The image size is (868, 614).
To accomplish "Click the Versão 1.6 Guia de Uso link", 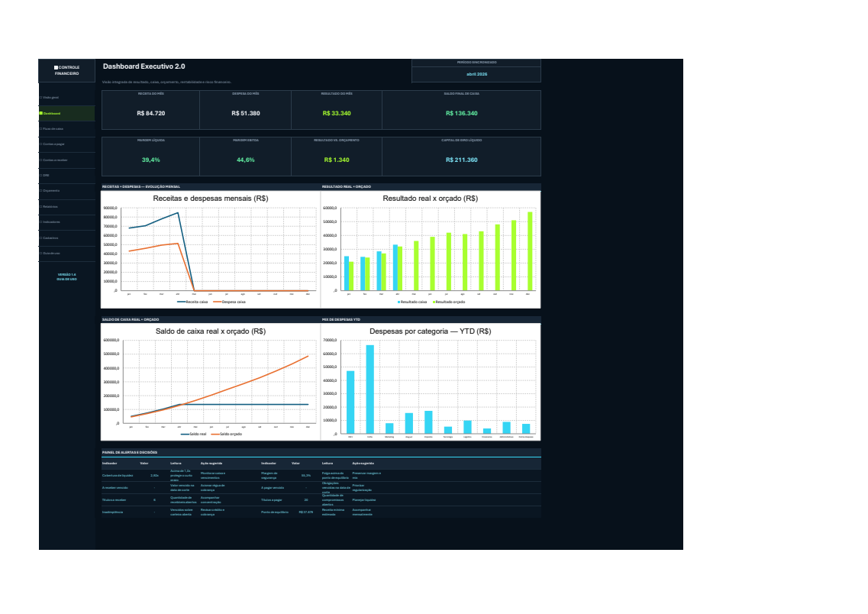I will (x=66, y=276).
